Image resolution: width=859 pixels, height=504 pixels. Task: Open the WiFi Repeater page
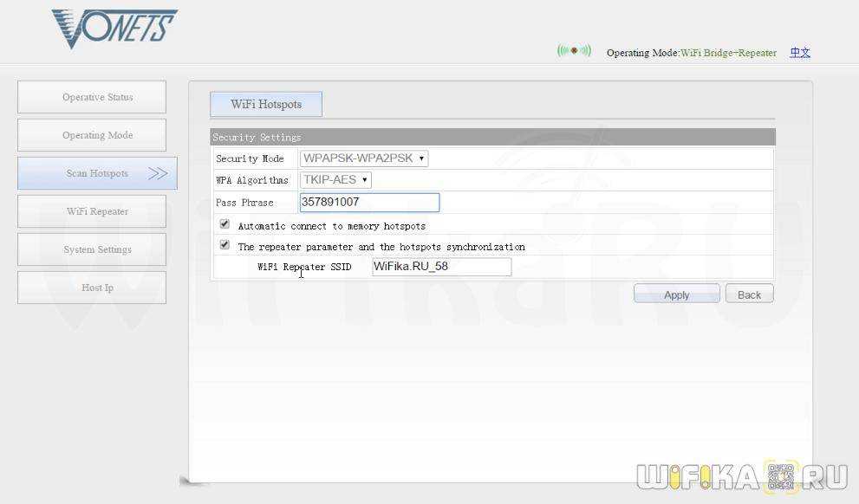[92, 211]
